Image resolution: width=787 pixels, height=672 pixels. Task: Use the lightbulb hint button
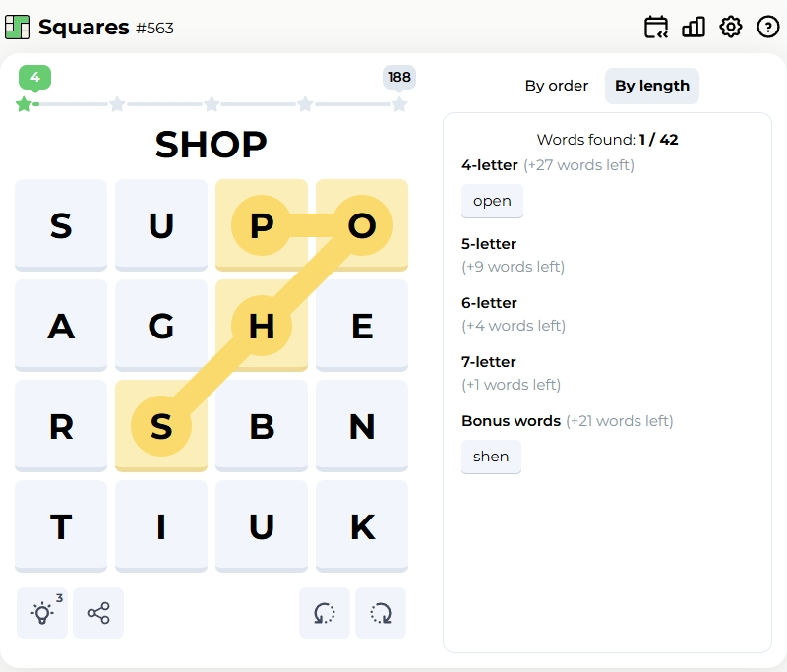42,613
